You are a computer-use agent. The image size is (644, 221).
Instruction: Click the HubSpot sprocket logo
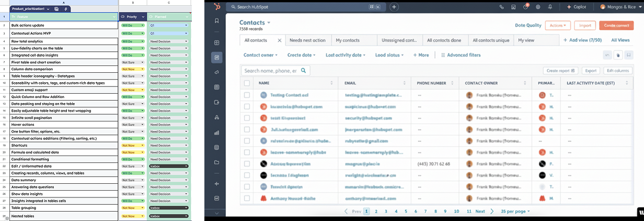pos(216,7)
